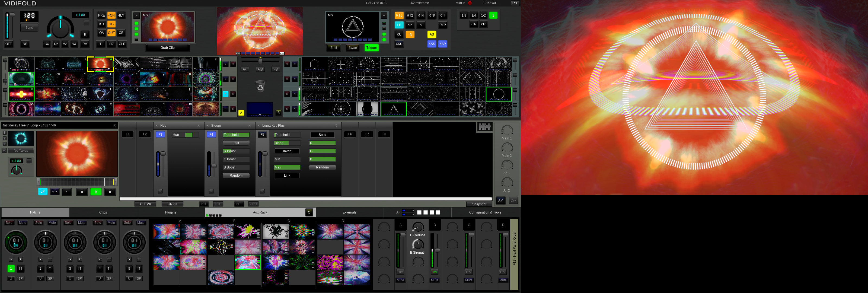The image size is (868, 293).
Task: Click the OFF All effects button
Action: pos(145,204)
